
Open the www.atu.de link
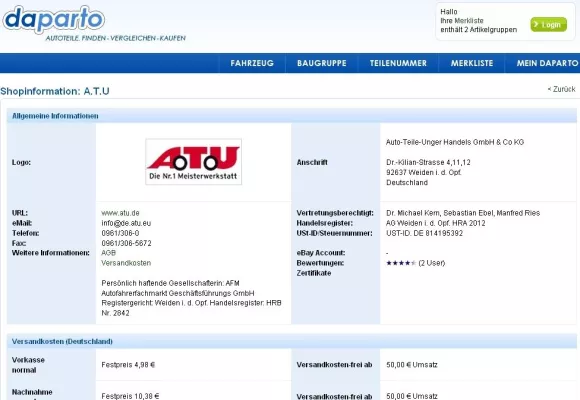click(x=120, y=213)
